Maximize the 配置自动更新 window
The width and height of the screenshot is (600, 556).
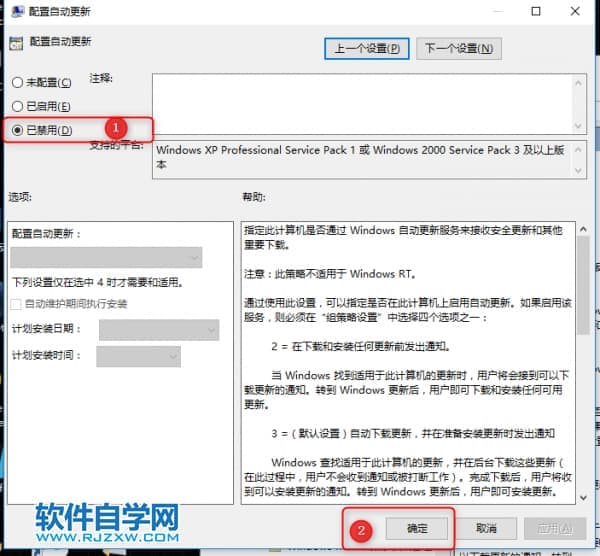click(x=536, y=12)
